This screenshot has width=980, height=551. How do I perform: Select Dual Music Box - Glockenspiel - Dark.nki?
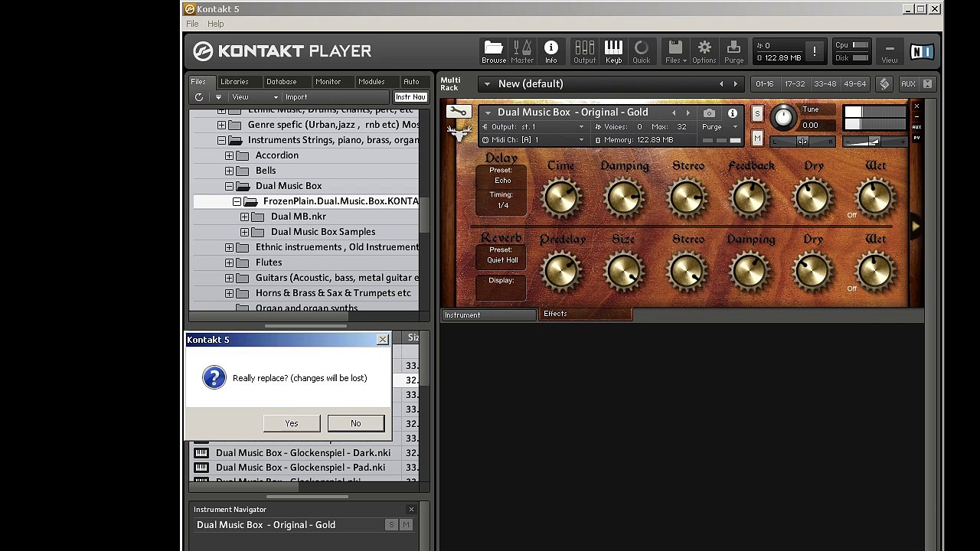tap(303, 453)
